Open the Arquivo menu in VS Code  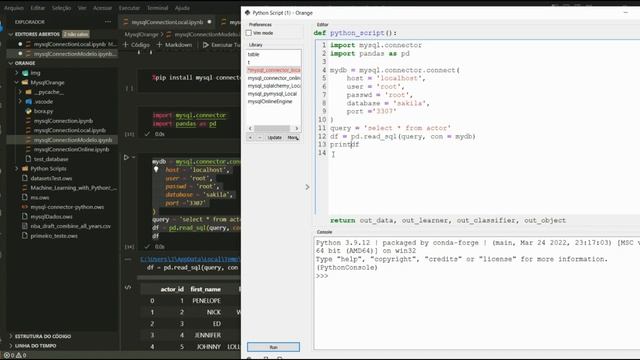[14, 8]
